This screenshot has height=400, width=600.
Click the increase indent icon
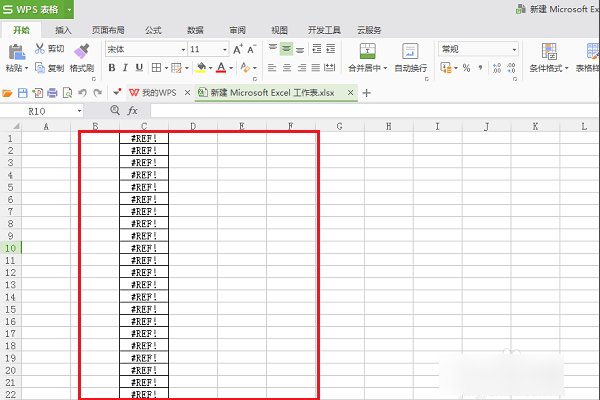click(331, 49)
